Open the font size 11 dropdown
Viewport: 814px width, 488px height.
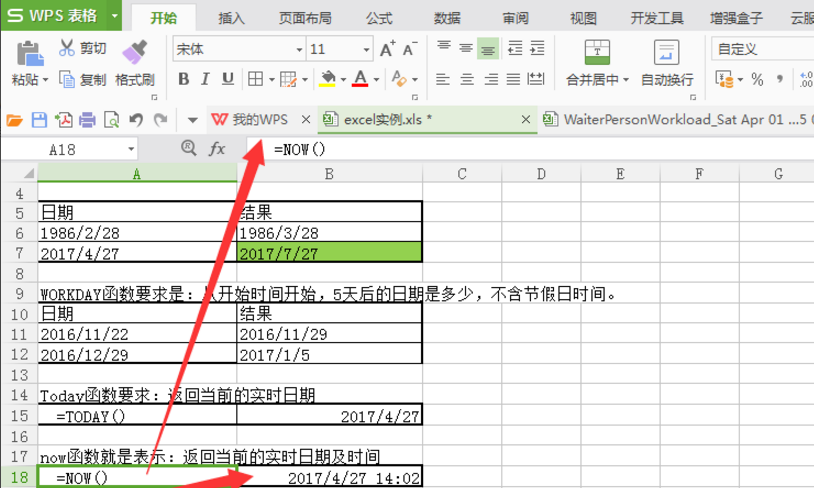367,50
